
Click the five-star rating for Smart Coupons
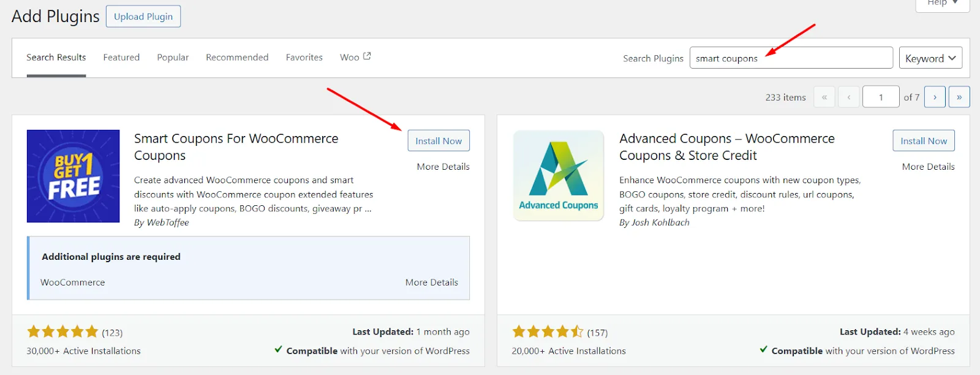click(62, 332)
